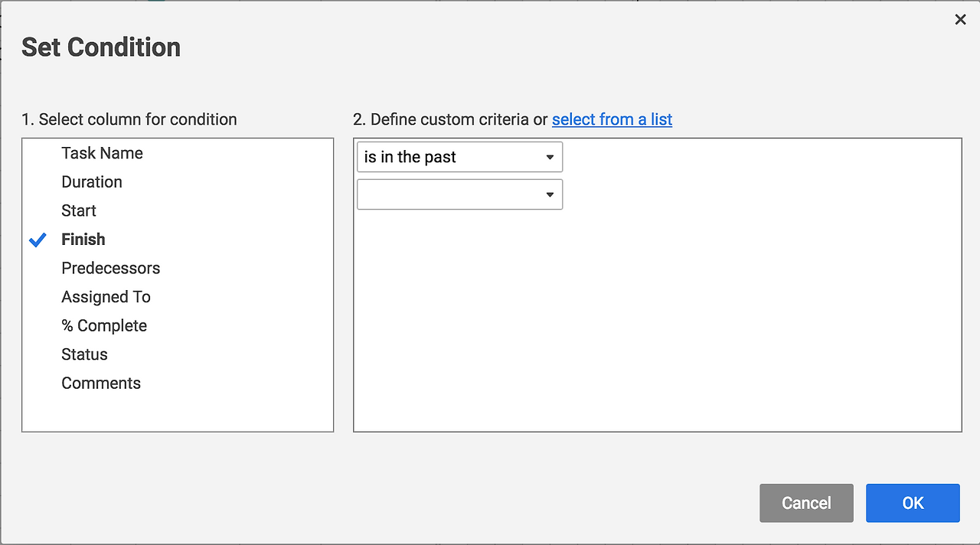This screenshot has height=545, width=980.
Task: Click empty space below Comments in column list
Action: coord(178,412)
